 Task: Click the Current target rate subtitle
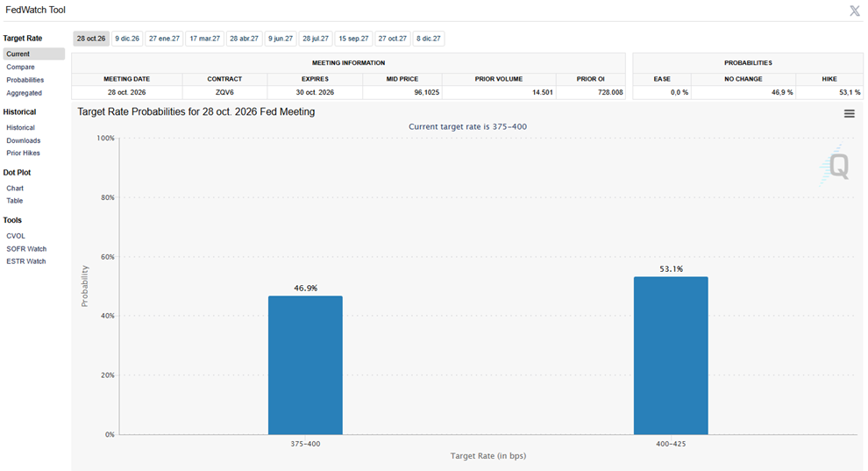point(468,127)
